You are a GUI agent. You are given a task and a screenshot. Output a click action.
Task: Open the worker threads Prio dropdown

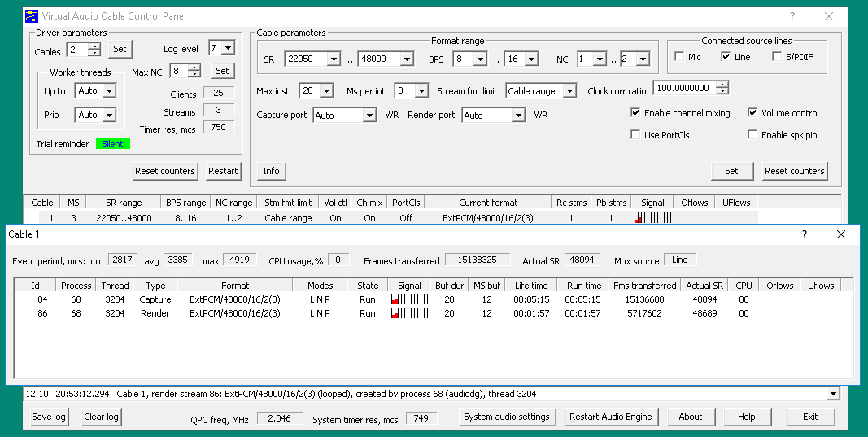click(x=110, y=116)
